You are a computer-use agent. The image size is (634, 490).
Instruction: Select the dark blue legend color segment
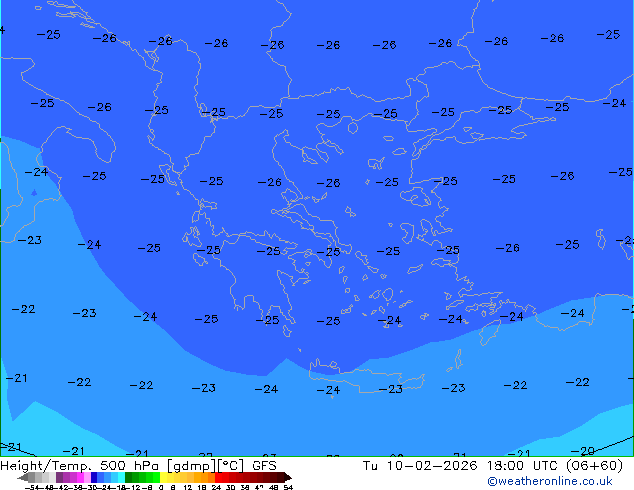pos(94,477)
